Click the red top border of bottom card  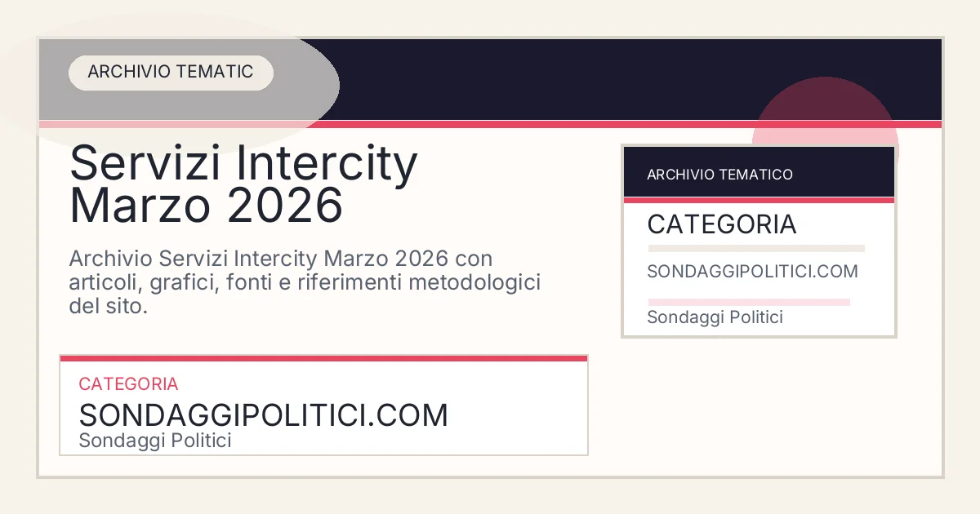pos(323,358)
